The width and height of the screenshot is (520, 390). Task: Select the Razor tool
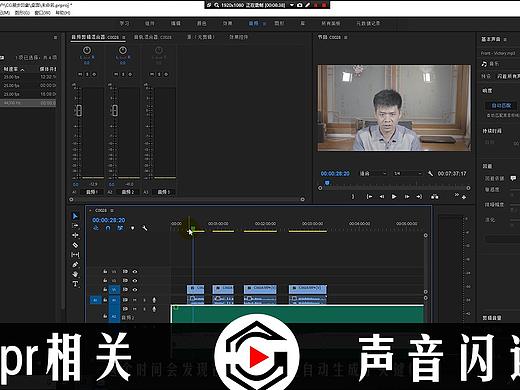[x=75, y=245]
